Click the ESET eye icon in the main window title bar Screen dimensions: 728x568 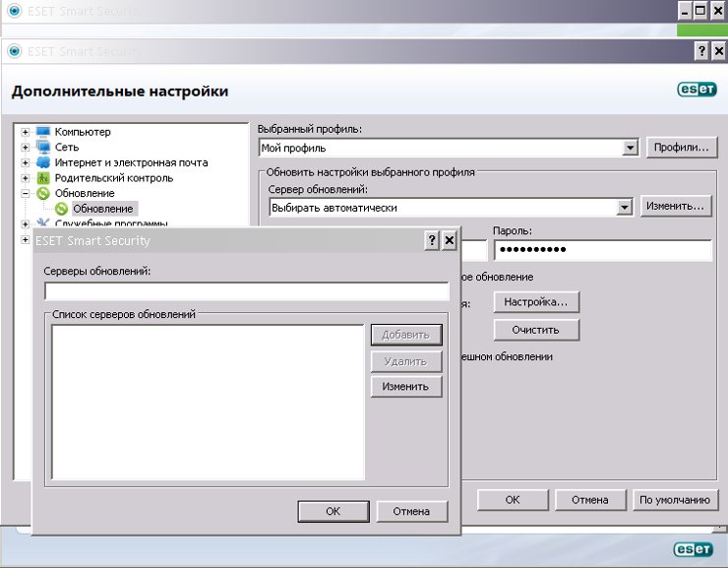tap(15, 11)
